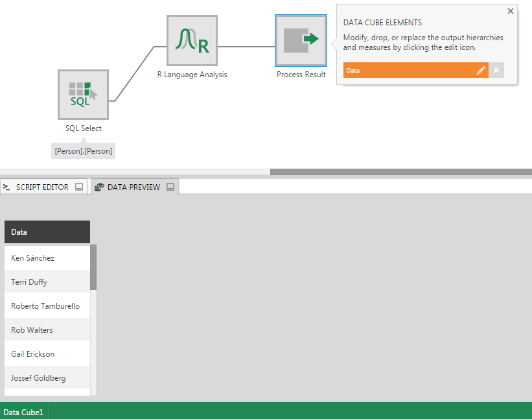Screen dimensions: 532x419
Task: Click the [Person].[Person] table label
Action: (84, 150)
